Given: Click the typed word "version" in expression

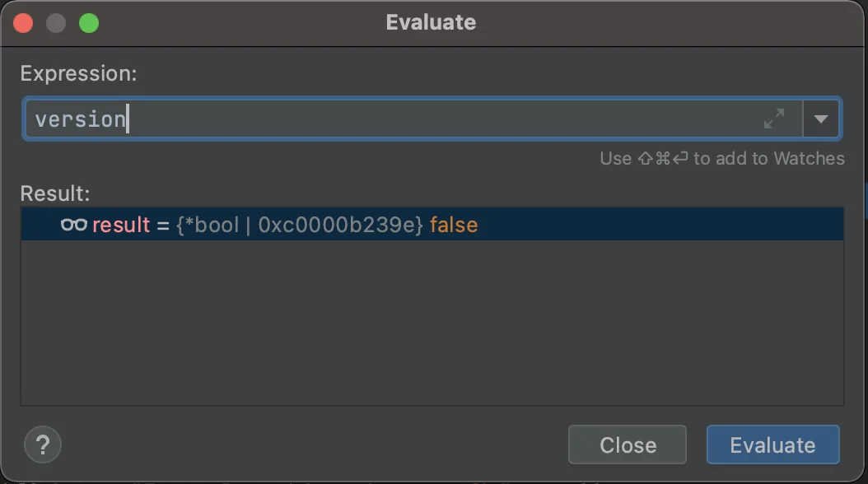Looking at the screenshot, I should point(80,119).
